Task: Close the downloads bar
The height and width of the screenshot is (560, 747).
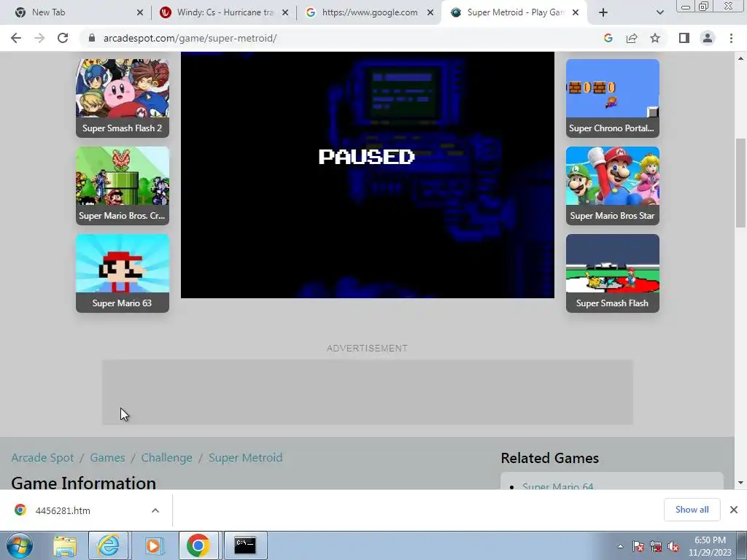Action: [734, 510]
